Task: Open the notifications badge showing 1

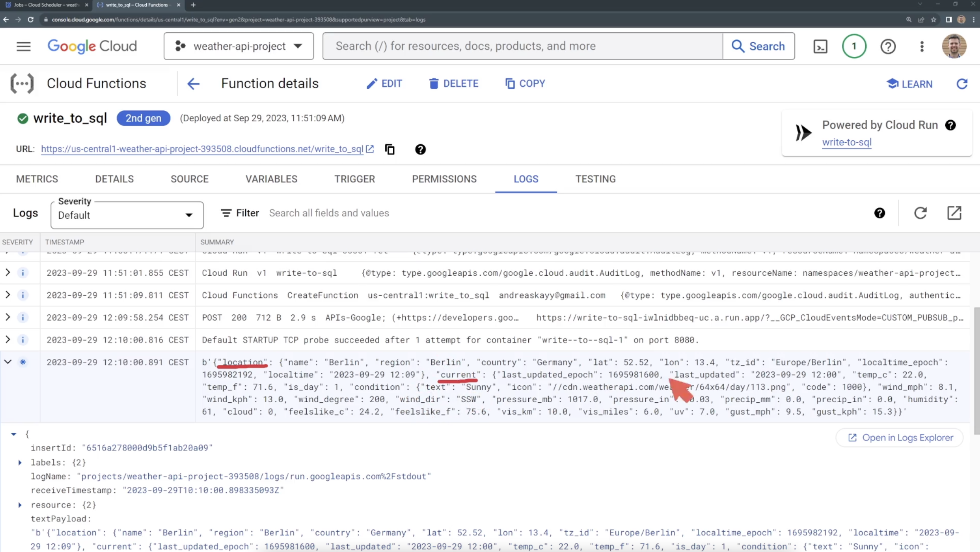Action: (x=854, y=46)
